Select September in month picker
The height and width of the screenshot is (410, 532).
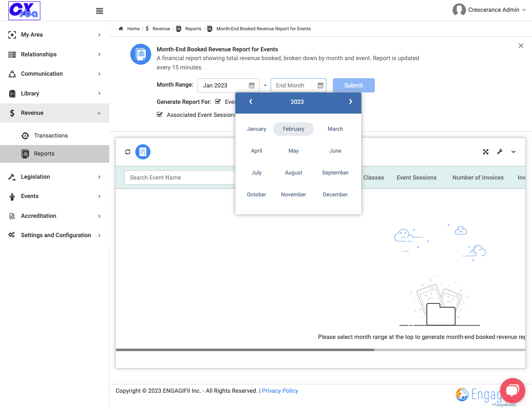[x=335, y=173]
